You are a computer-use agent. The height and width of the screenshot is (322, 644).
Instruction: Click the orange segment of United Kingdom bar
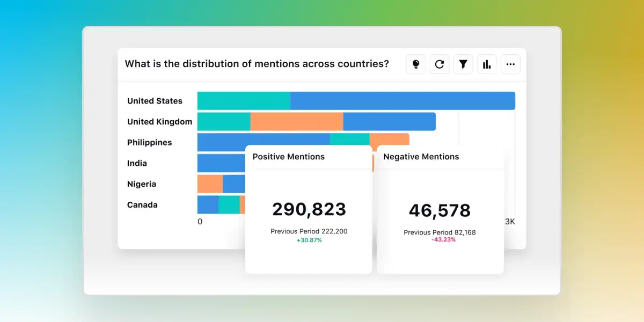click(x=295, y=121)
